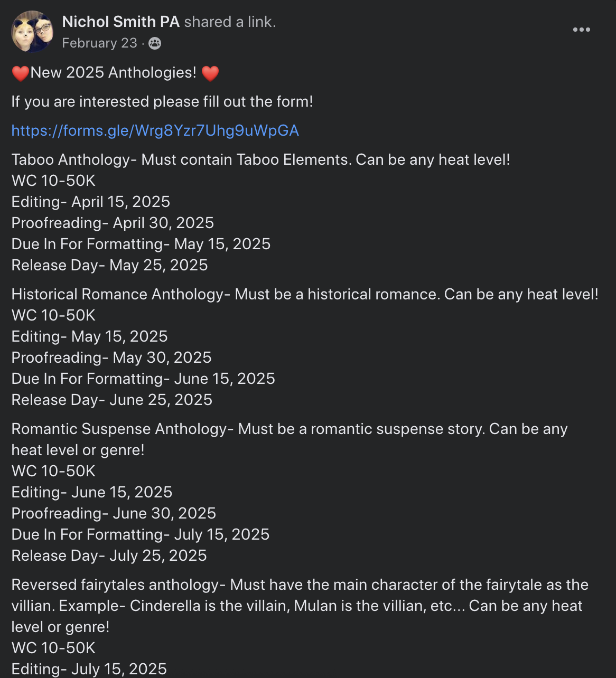Viewport: 616px width, 678px height.
Task: Click the "Editing- April 15, 2025" line
Action: click(x=90, y=202)
